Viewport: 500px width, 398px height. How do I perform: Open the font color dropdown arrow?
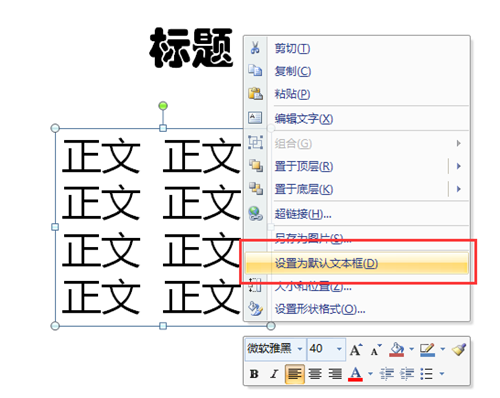click(x=371, y=374)
